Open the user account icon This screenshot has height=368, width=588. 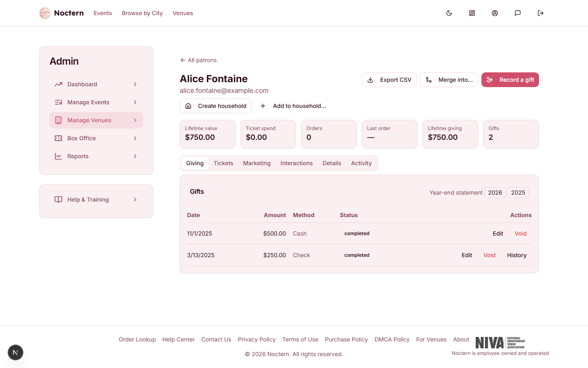click(495, 13)
